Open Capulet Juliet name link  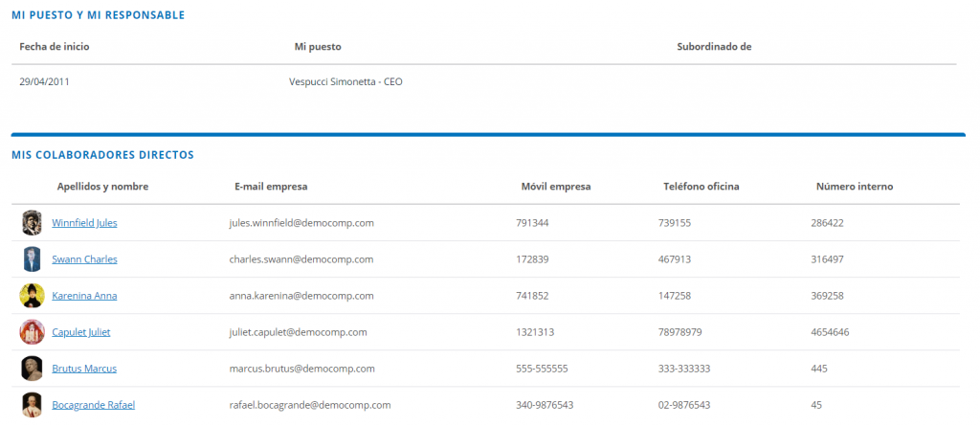tap(81, 332)
